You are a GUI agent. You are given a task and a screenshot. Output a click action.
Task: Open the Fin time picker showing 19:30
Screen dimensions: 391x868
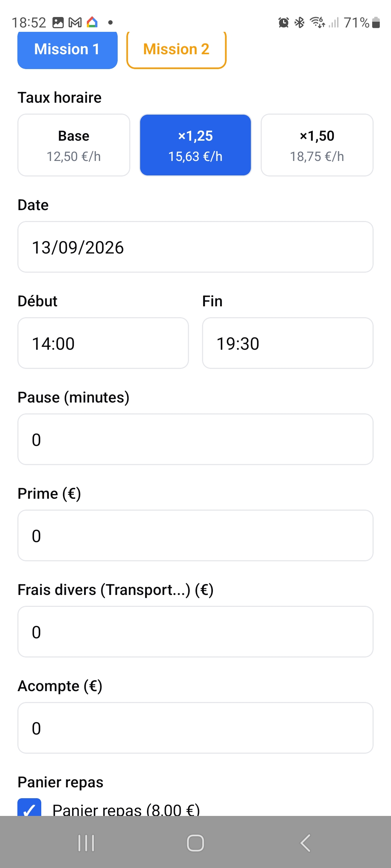tap(288, 343)
